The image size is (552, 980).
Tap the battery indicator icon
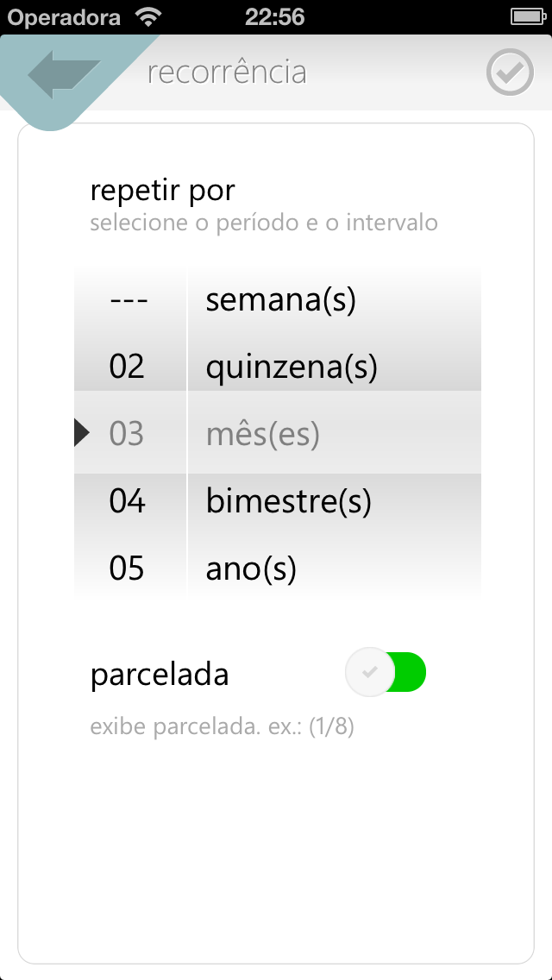[528, 17]
